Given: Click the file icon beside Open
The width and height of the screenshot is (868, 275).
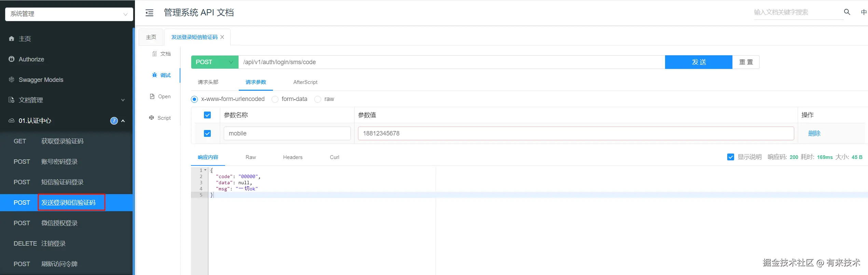Looking at the screenshot, I should [152, 97].
